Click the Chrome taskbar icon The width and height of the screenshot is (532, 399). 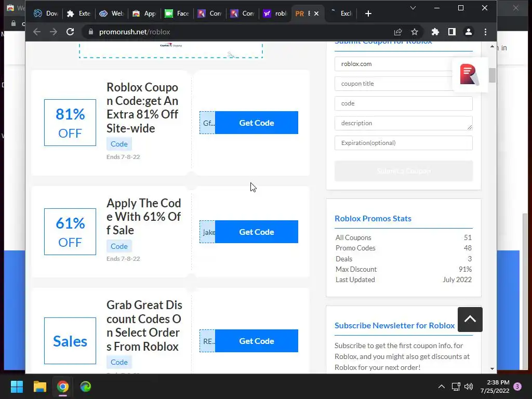(x=62, y=387)
